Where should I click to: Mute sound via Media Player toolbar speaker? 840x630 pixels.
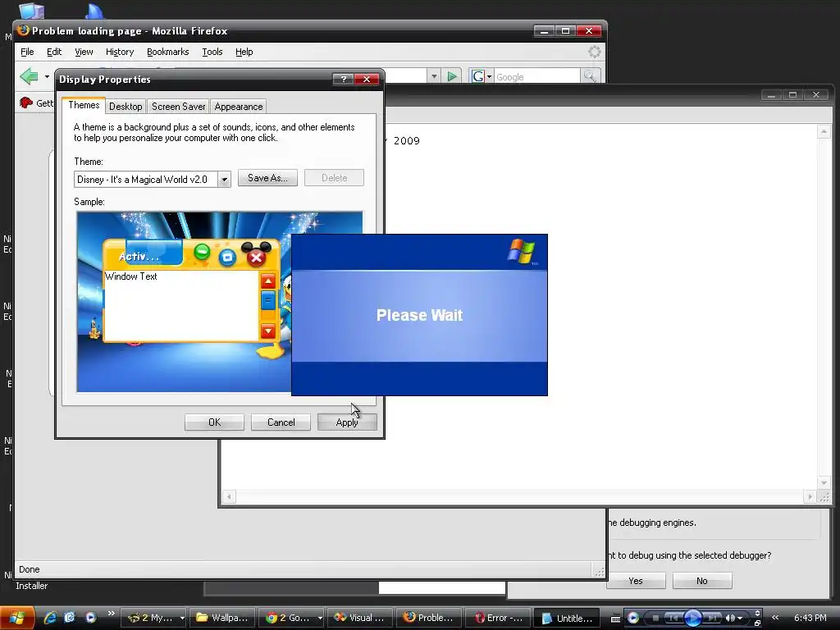click(729, 619)
